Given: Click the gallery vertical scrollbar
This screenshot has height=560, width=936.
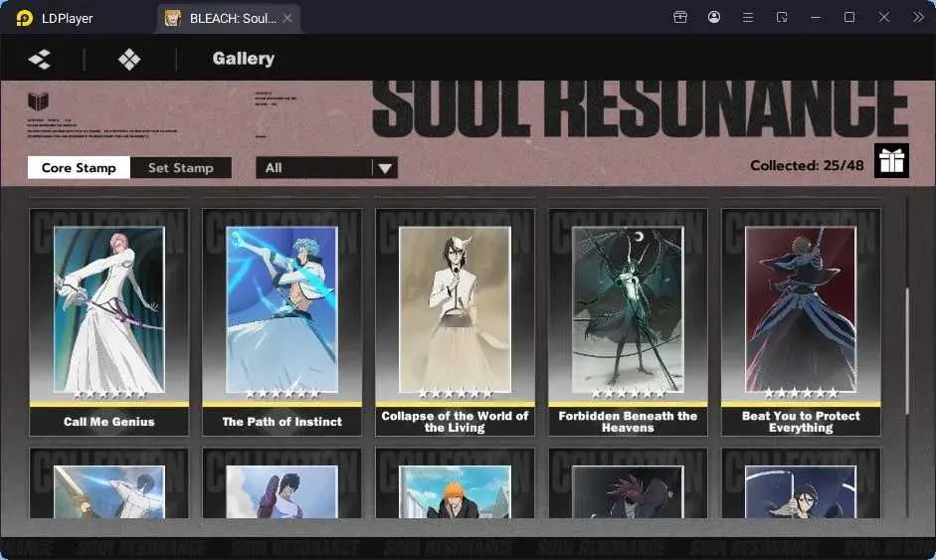Looking at the screenshot, I should click(x=907, y=351).
